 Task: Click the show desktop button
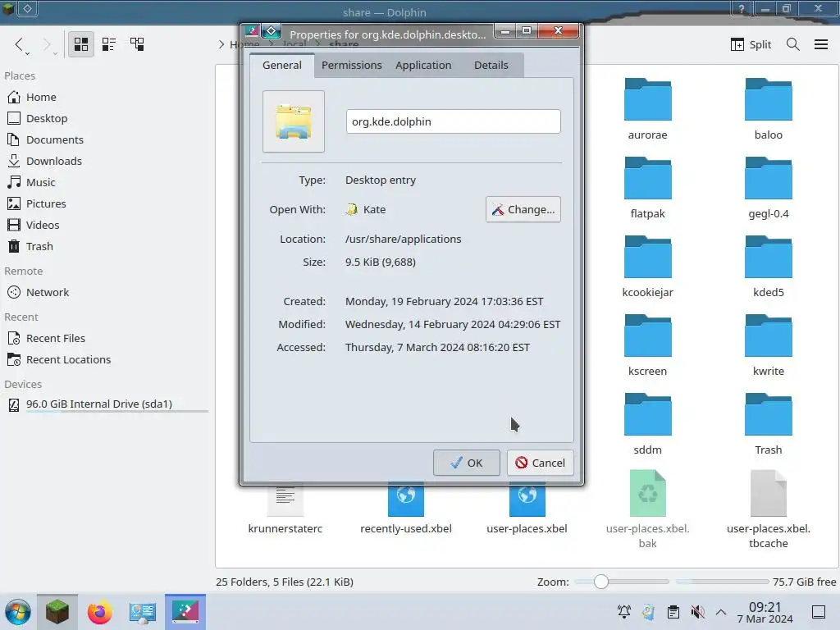click(x=819, y=612)
